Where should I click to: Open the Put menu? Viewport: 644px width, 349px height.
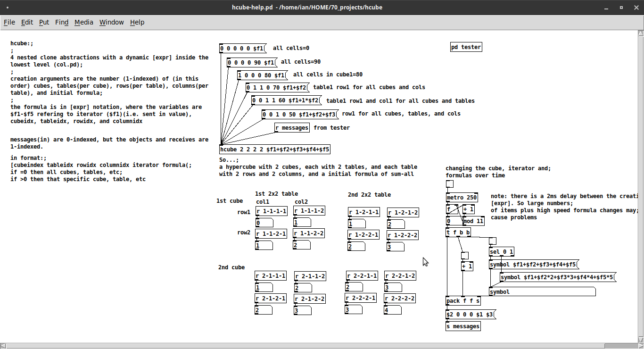44,22
